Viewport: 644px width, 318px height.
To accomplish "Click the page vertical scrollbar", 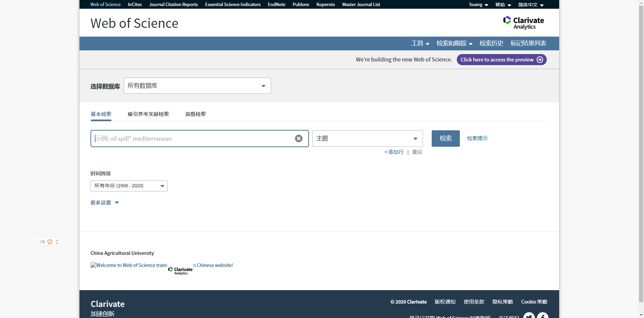I will [641, 154].
